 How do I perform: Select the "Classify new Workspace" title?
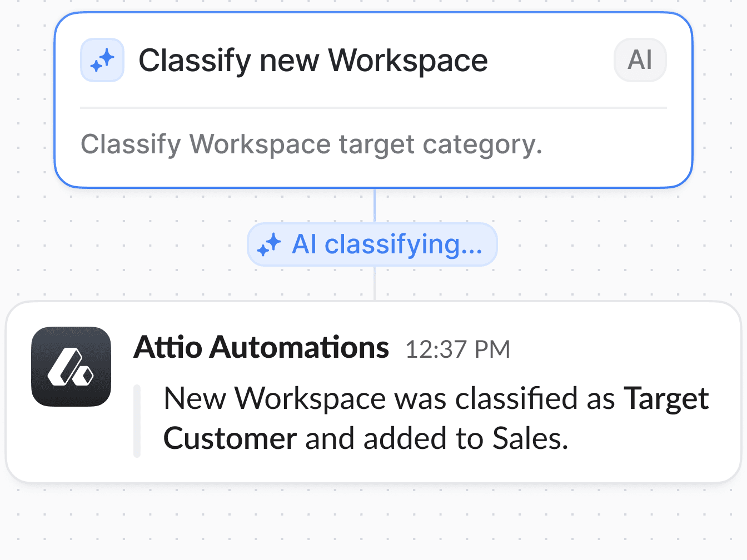(313, 61)
